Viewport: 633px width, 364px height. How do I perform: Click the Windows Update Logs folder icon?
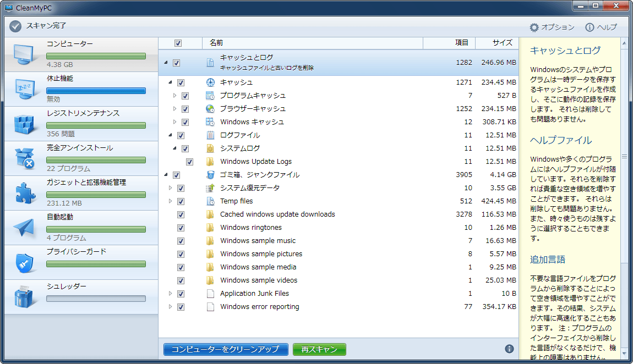210,162
